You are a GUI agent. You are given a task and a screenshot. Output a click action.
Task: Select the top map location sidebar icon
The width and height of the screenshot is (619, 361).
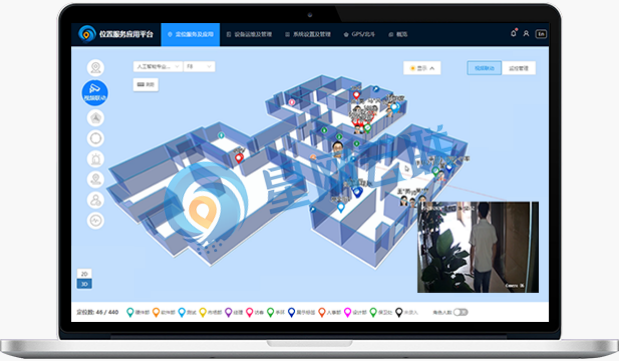click(x=96, y=68)
